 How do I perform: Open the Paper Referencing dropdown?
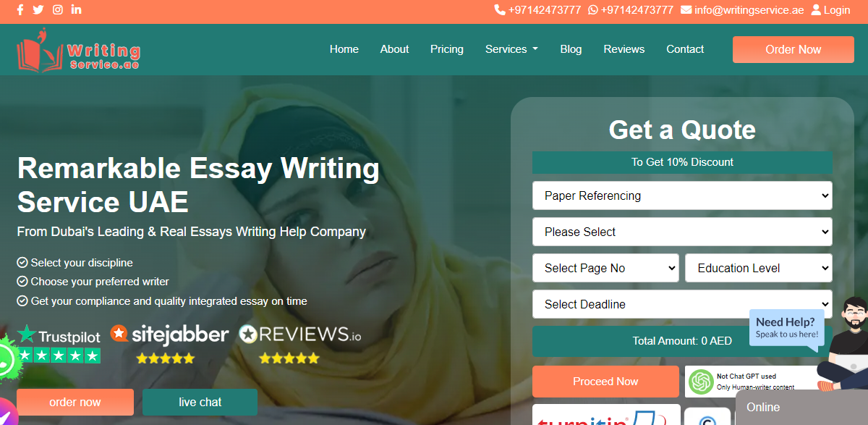[682, 195]
